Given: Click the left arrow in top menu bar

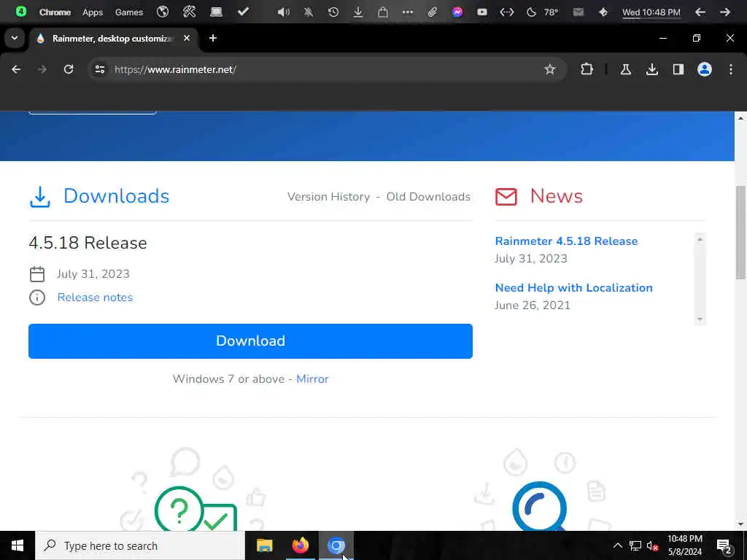Looking at the screenshot, I should click(700, 12).
